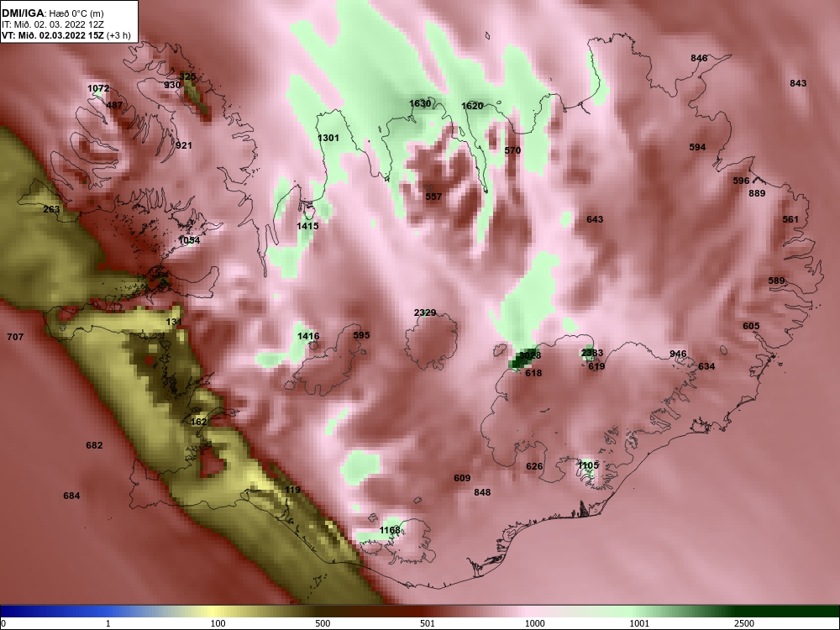Click the map value 848

(x=482, y=492)
